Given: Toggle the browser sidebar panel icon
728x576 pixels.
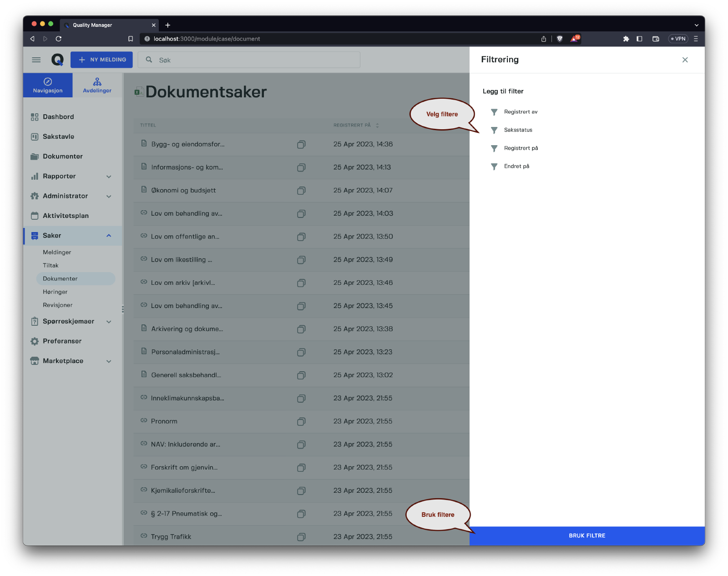Looking at the screenshot, I should click(x=639, y=39).
